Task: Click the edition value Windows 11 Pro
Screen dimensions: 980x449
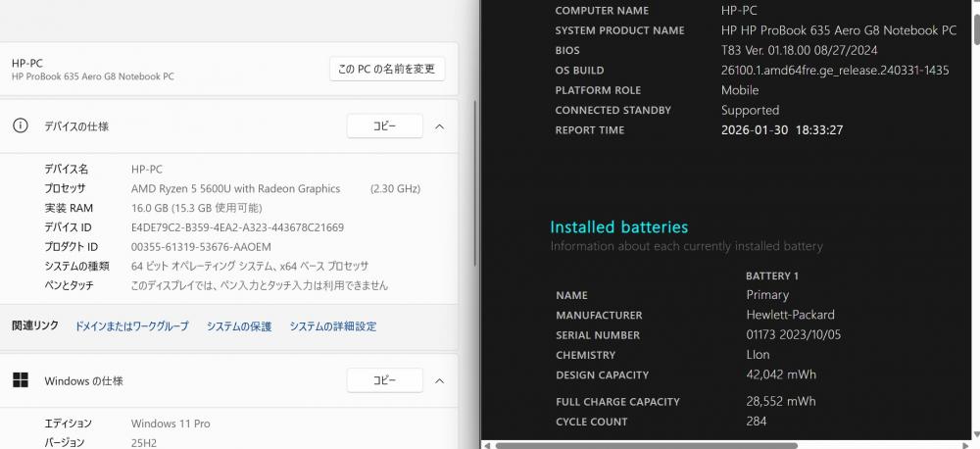Action: [171, 424]
